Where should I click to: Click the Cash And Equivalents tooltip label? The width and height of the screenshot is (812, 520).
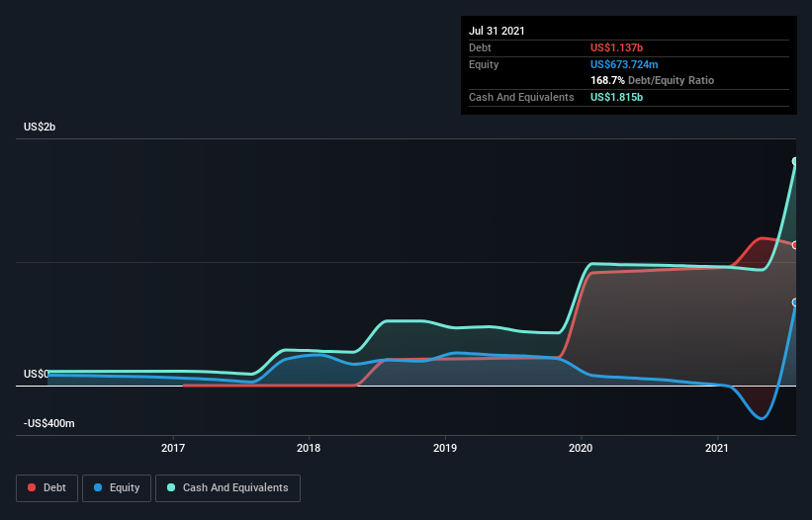pyautogui.click(x=521, y=97)
